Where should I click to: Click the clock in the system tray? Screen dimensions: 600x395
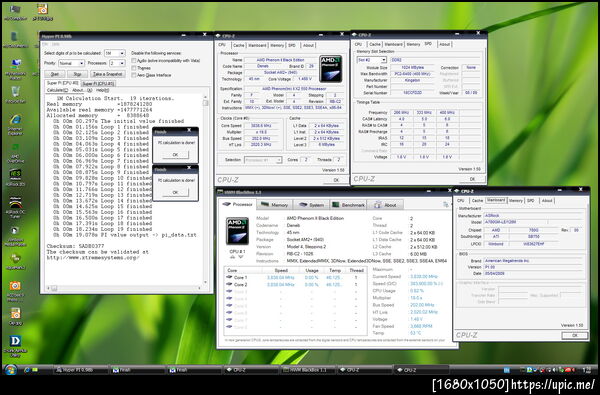coord(587,370)
